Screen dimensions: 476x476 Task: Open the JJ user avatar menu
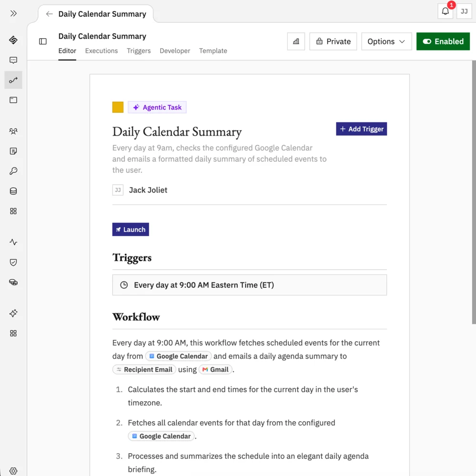(464, 11)
